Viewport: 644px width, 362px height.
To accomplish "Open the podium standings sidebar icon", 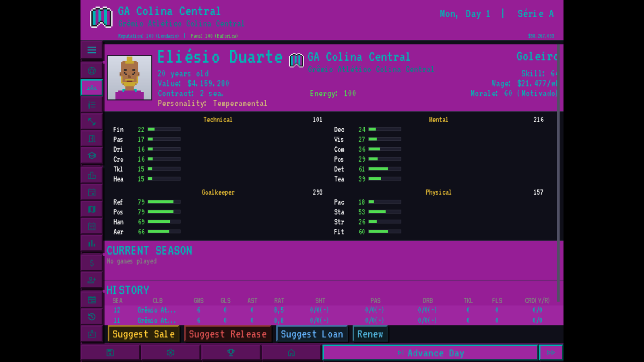I will pyautogui.click(x=92, y=175).
